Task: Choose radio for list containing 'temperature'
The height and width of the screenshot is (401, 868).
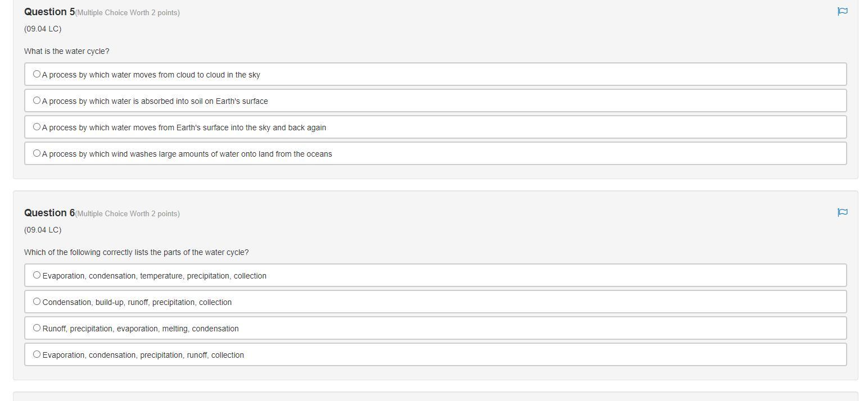Action: click(x=37, y=275)
